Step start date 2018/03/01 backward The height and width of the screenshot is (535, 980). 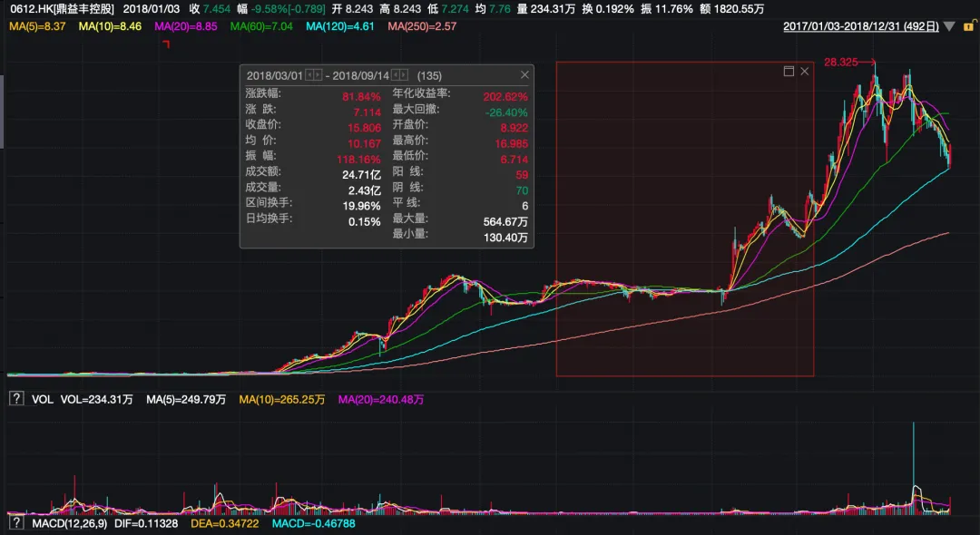click(309, 75)
